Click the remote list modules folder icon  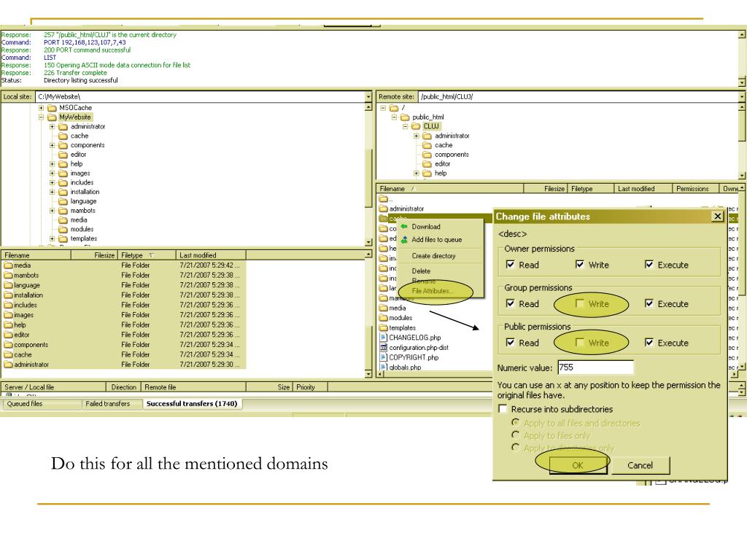coord(384,318)
